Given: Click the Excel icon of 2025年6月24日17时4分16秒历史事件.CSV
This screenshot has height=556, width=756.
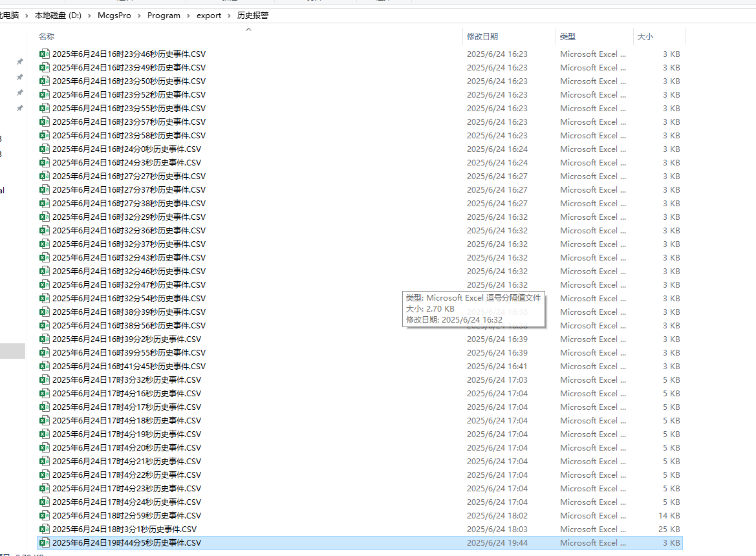Looking at the screenshot, I should tap(45, 393).
